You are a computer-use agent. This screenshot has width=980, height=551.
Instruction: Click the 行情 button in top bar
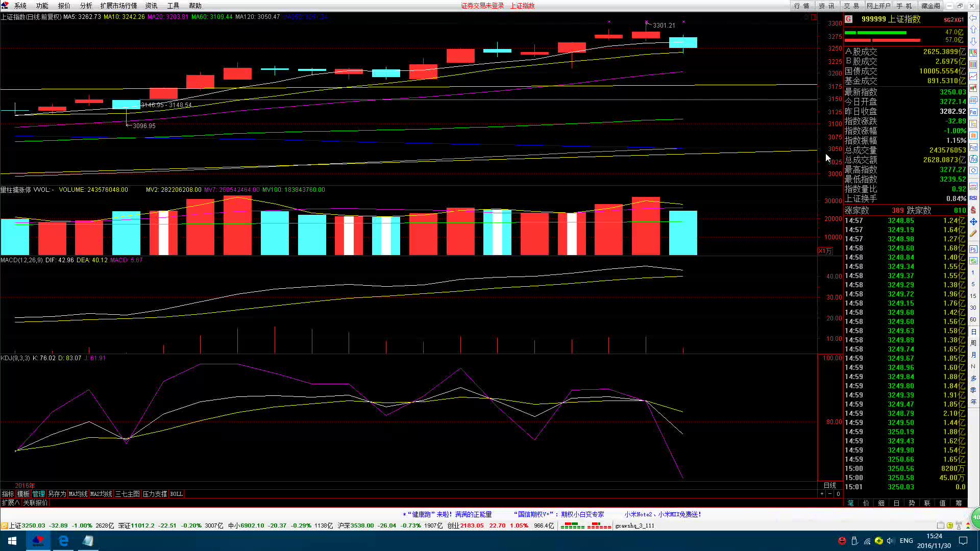coord(802,6)
